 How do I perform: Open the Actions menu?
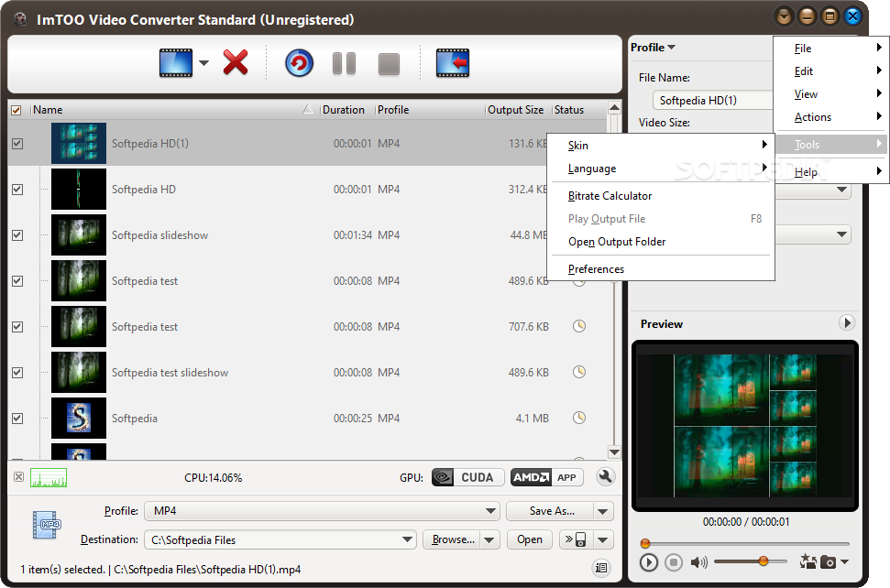tap(832, 117)
